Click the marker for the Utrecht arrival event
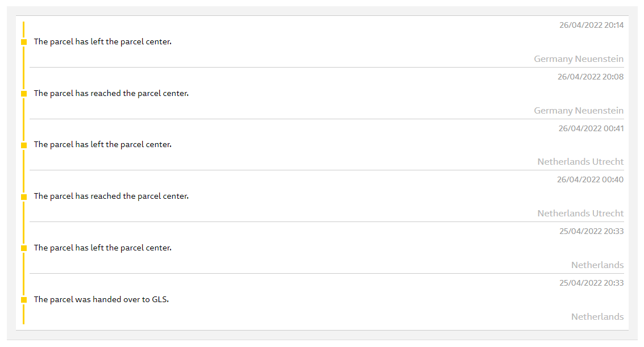Viewport: 644px width, 347px height. 24,197
